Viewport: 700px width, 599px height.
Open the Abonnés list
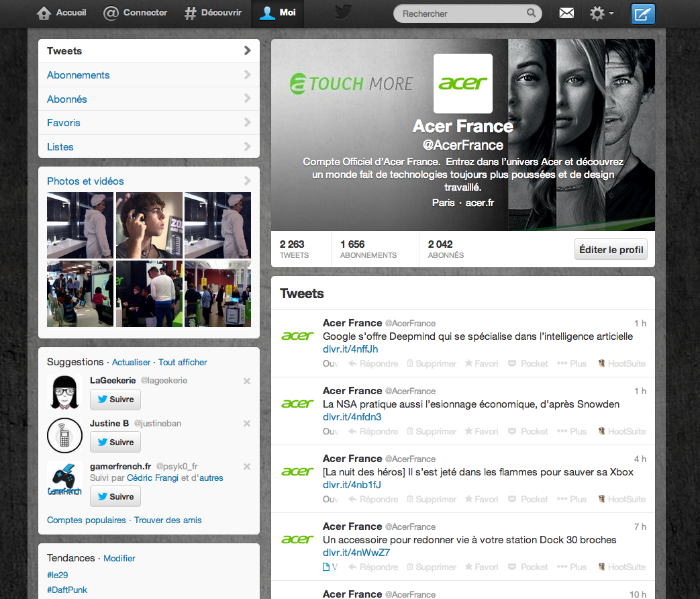[149, 99]
